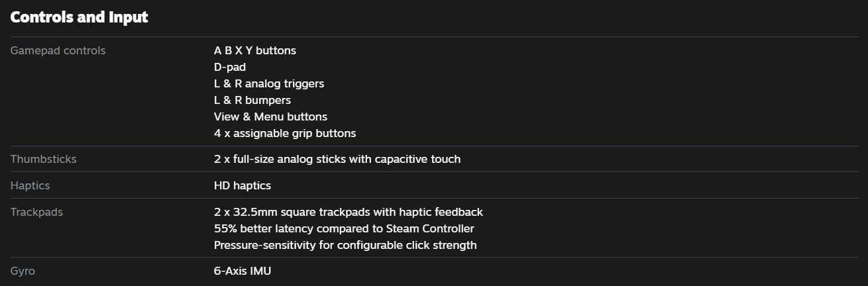Click the pressure-sensitivity click strength line

(x=345, y=245)
